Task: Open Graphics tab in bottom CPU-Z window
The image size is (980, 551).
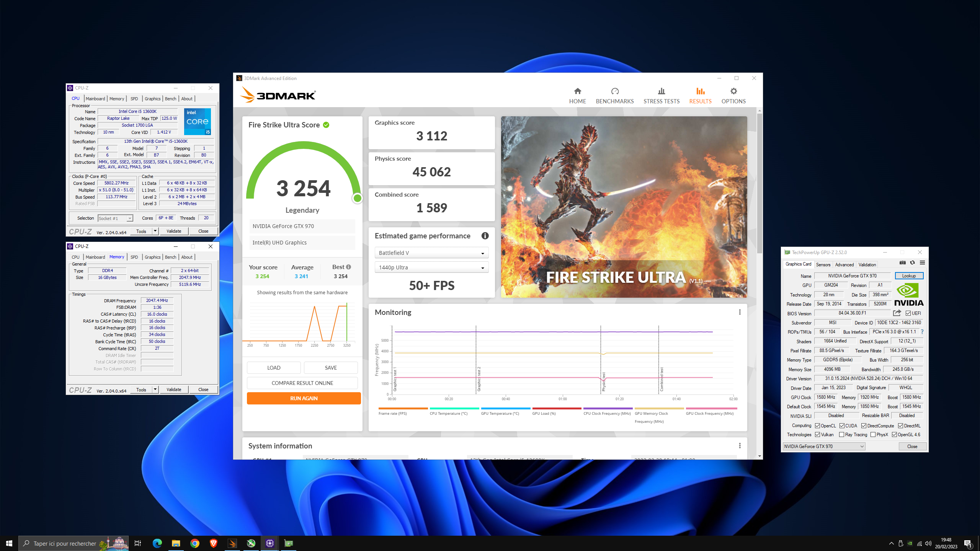Action: pos(152,257)
